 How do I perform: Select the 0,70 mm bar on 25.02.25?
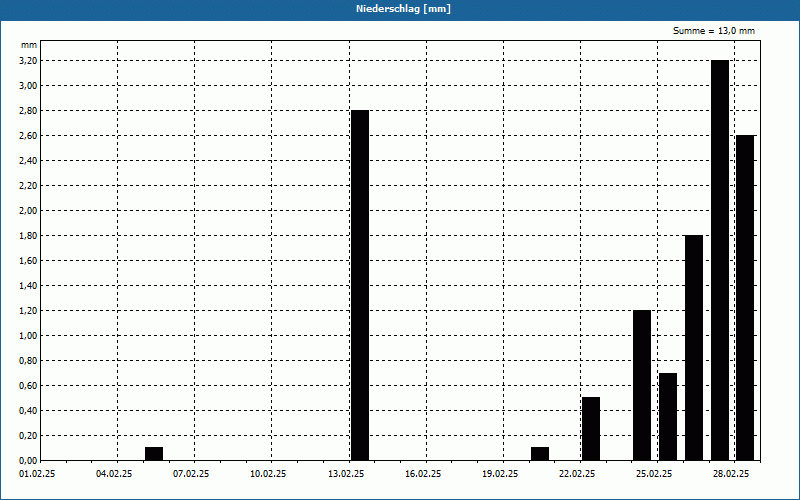point(668,417)
